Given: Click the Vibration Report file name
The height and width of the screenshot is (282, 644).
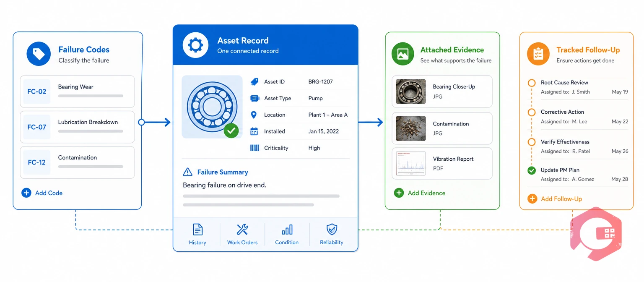Looking at the screenshot, I should (x=453, y=159).
